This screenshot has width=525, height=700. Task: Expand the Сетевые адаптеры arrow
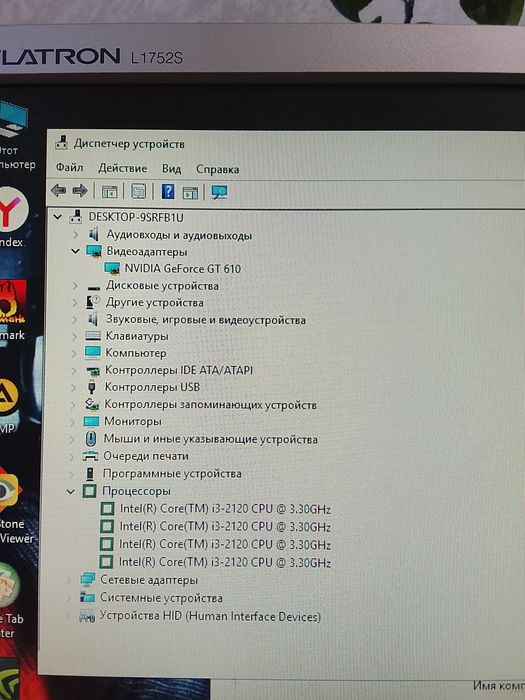[x=69, y=580]
